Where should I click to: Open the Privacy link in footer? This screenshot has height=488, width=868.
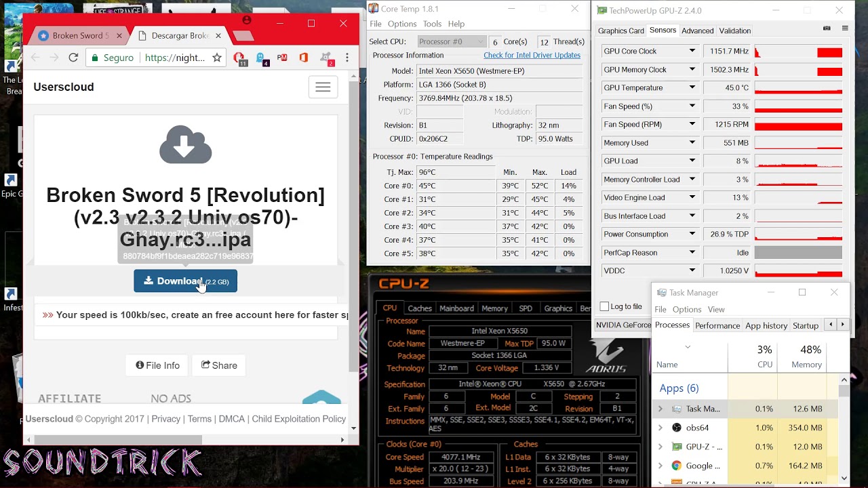[166, 419]
